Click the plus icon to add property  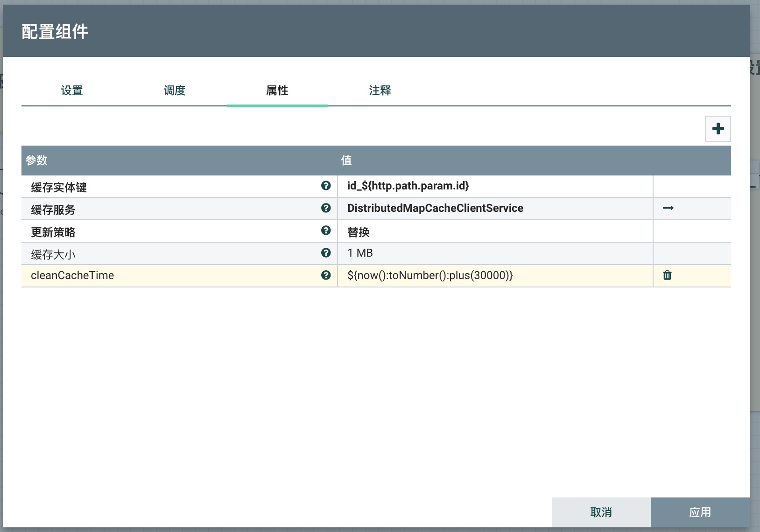[718, 129]
